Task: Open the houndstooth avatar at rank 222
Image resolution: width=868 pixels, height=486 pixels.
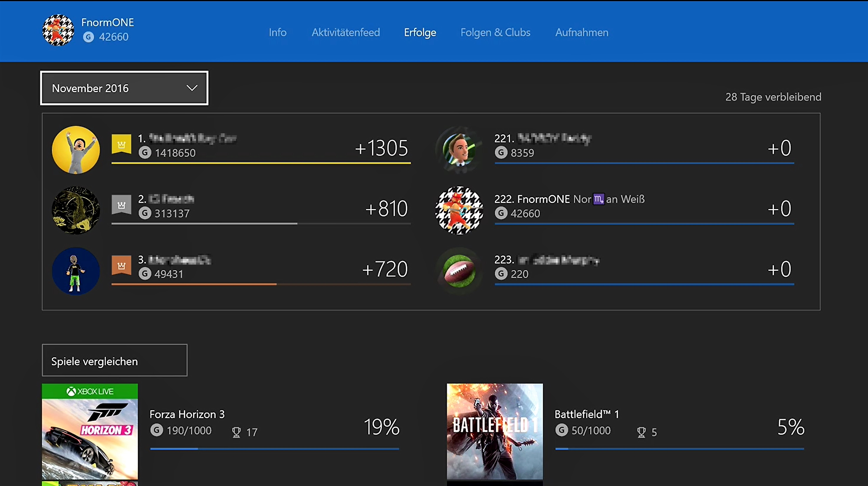Action: pyautogui.click(x=459, y=210)
